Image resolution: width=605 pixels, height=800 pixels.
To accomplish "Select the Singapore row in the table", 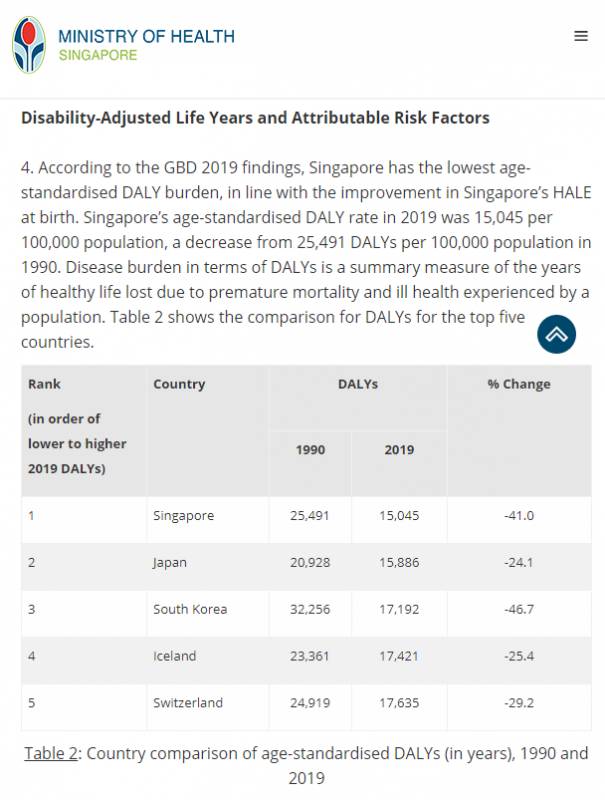I will point(185,515).
